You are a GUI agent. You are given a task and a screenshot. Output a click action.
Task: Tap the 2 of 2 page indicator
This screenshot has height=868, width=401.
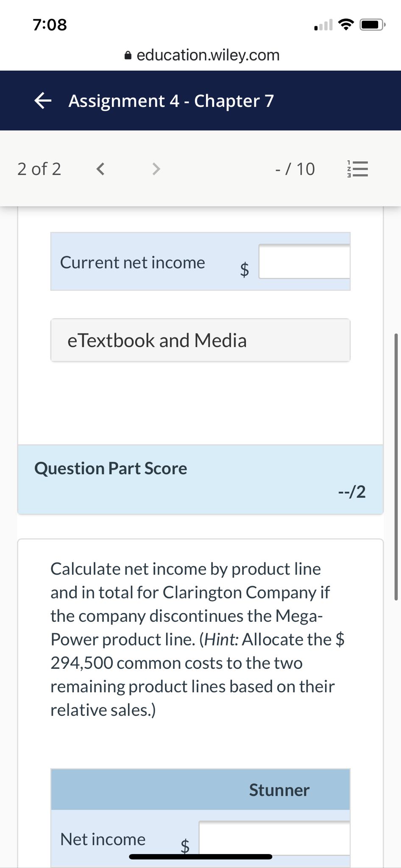click(39, 169)
